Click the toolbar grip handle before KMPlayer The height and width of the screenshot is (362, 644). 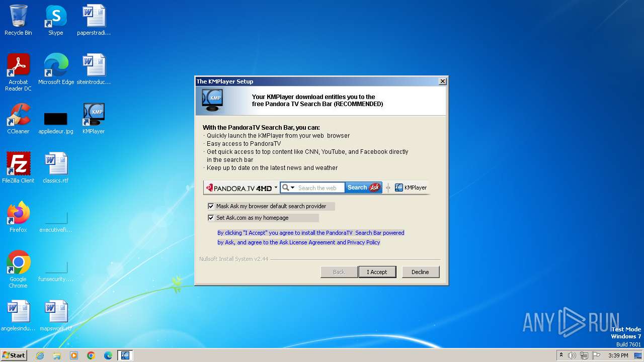pyautogui.click(x=387, y=188)
